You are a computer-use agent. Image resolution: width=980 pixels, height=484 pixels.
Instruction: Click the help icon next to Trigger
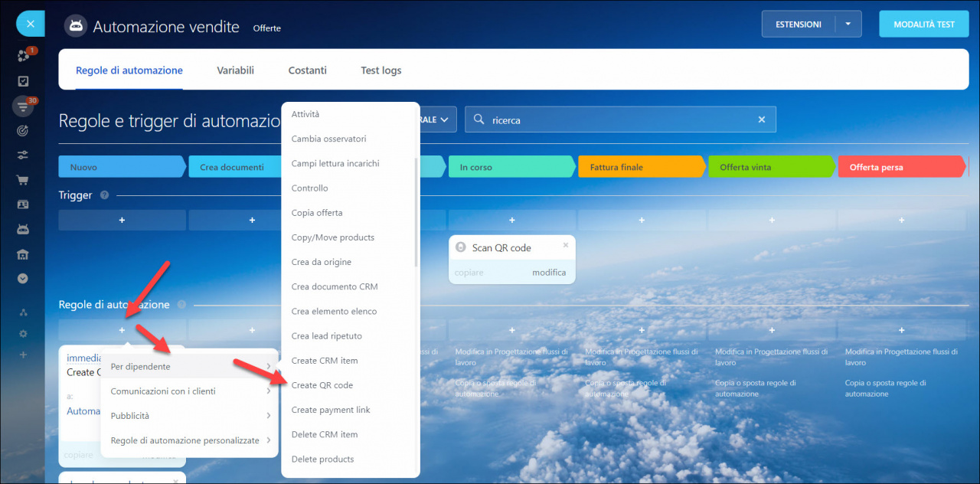click(x=104, y=195)
